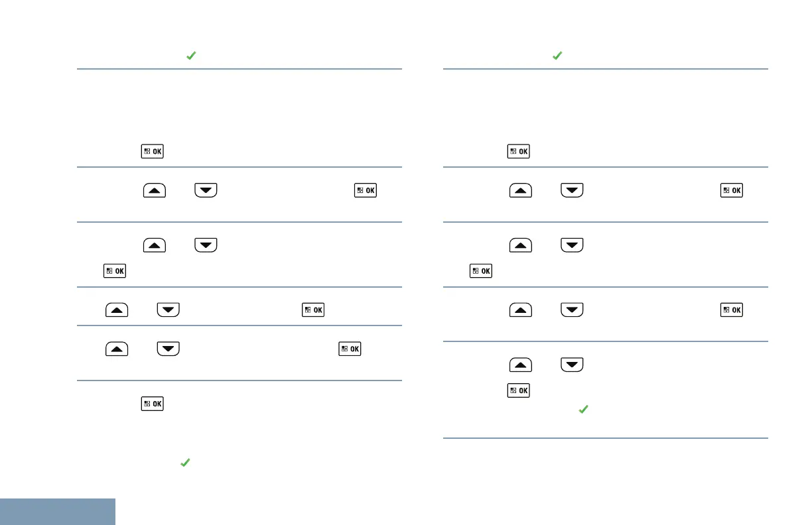Click the OK key ending left column's second step
Screen dimensions: 812x525
coord(366,191)
